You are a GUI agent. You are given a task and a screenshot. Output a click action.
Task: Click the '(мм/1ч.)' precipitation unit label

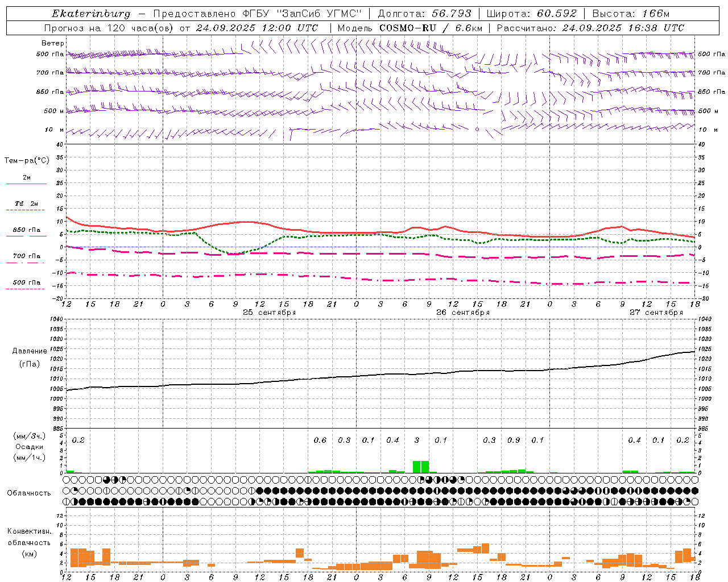tap(29, 458)
